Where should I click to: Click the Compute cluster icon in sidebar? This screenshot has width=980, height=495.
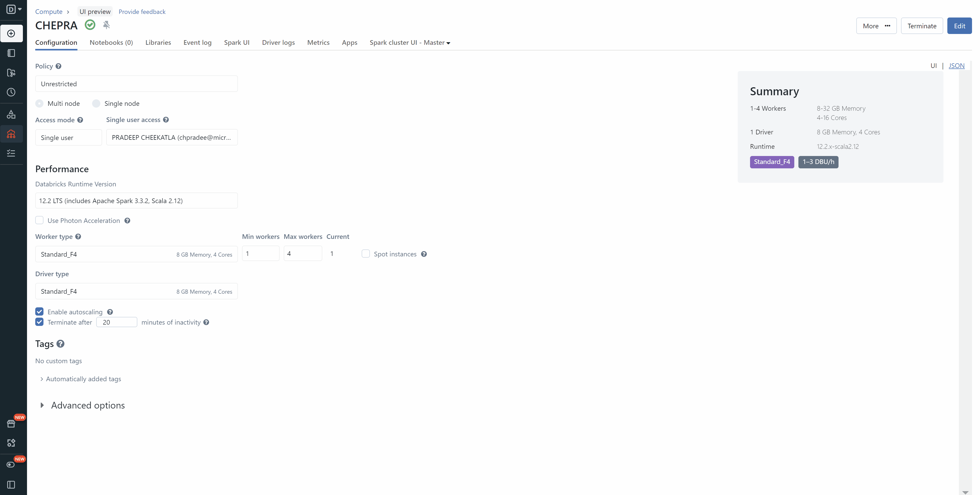tap(11, 134)
